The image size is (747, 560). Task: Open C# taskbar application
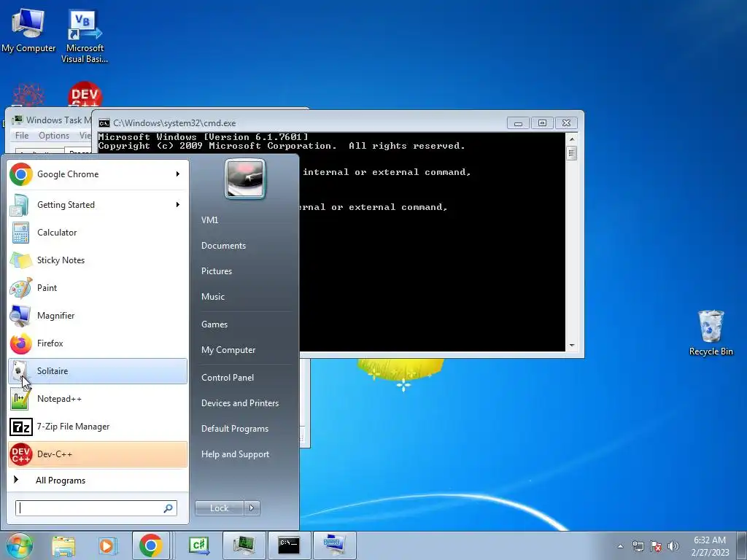tap(199, 545)
